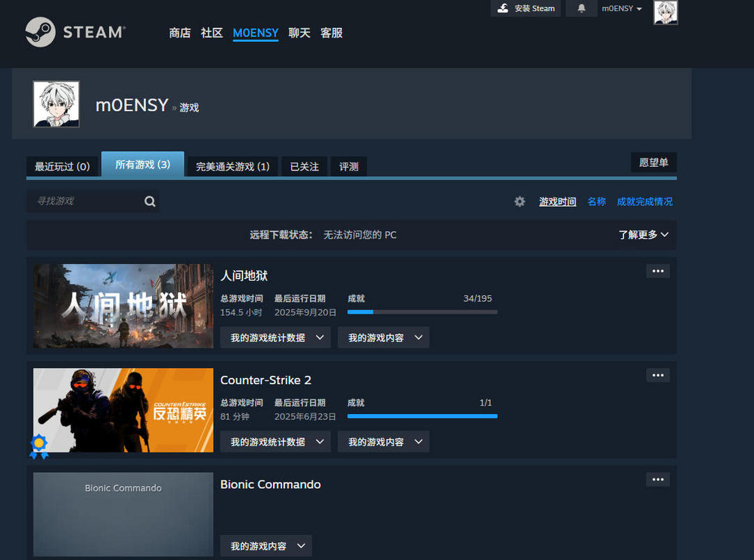The height and width of the screenshot is (560, 754).
Task: Open the notification bell
Action: coord(581,8)
